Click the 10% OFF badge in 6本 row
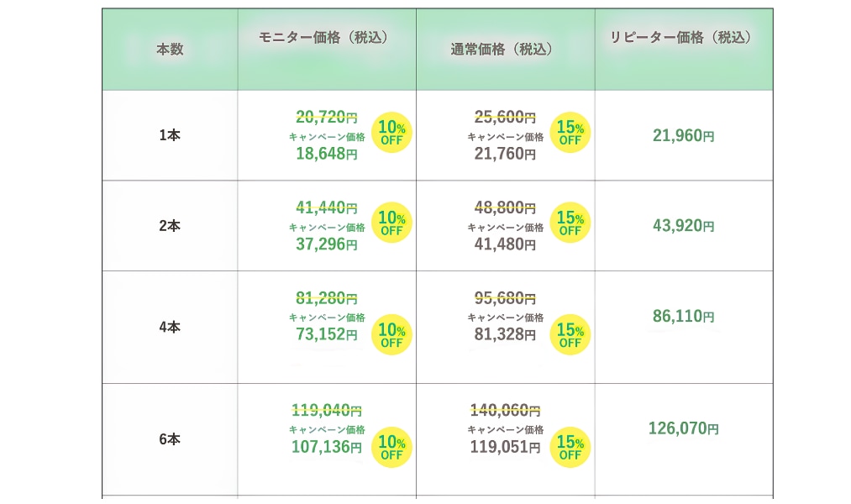851x504 pixels. click(391, 447)
